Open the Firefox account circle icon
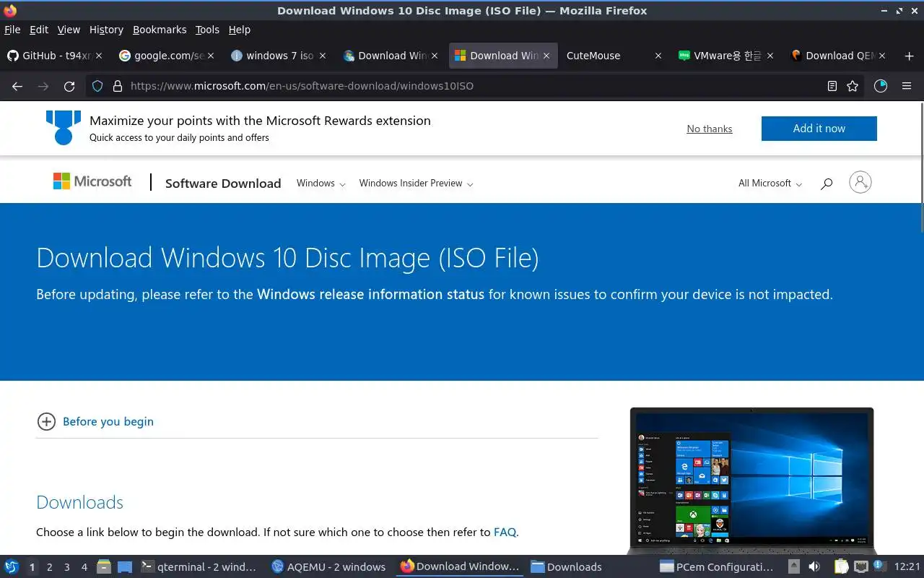Image resolution: width=924 pixels, height=578 pixels. tap(880, 86)
